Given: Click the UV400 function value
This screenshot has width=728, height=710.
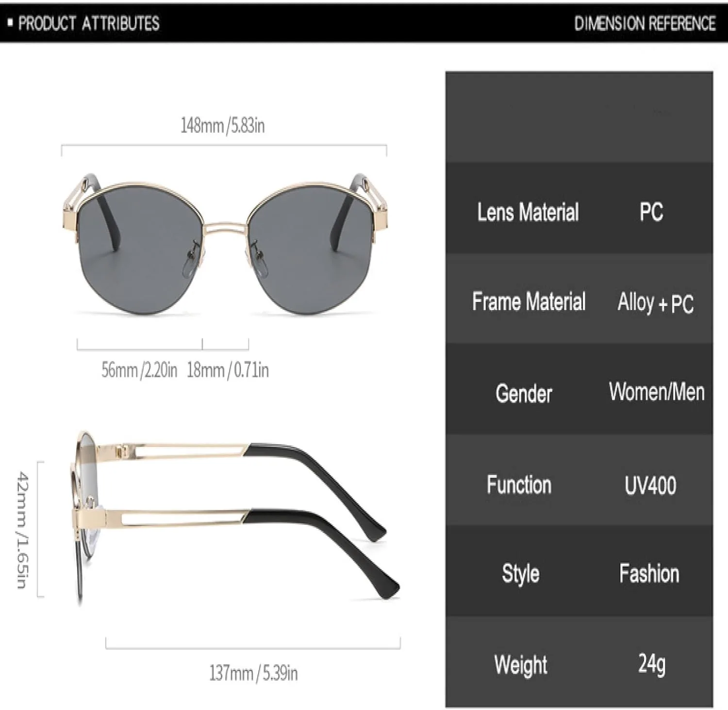Looking at the screenshot, I should [650, 485].
